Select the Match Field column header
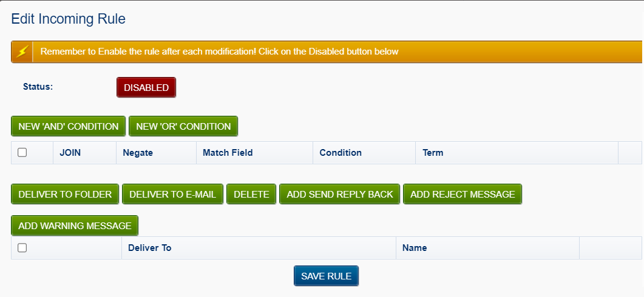 [228, 153]
